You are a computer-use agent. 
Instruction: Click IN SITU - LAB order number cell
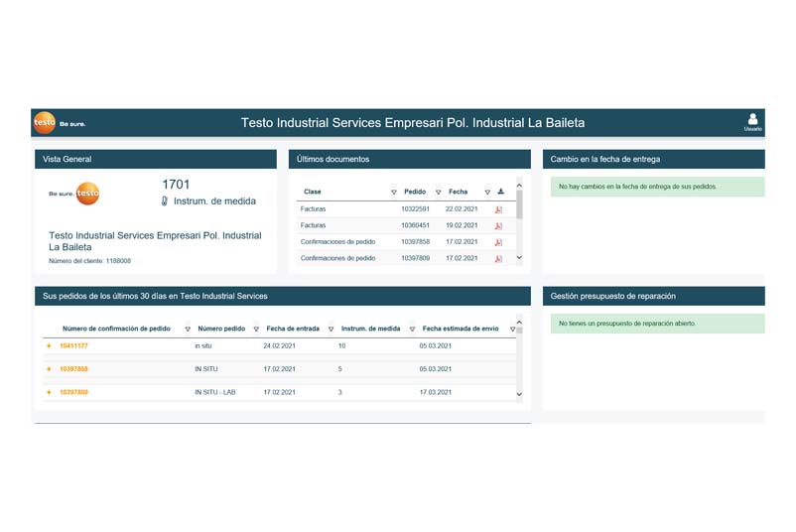(215, 392)
